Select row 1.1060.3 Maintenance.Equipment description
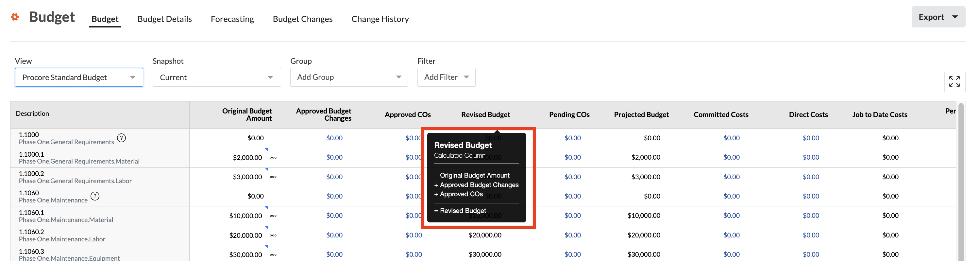 coord(69,254)
